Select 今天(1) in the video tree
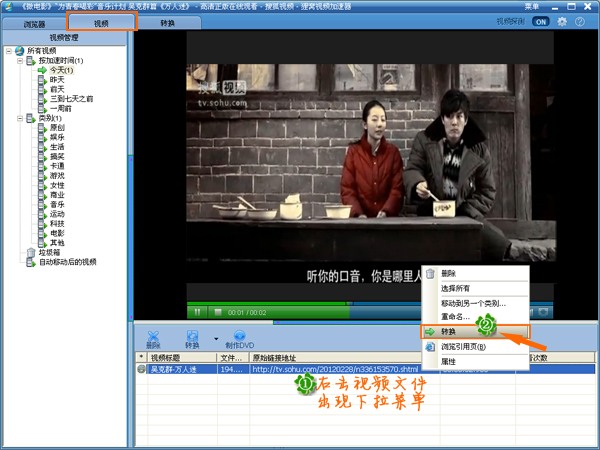The width and height of the screenshot is (600, 450). click(x=61, y=70)
